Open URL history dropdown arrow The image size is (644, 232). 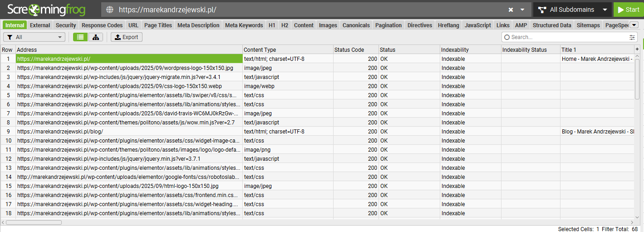pyautogui.click(x=522, y=10)
